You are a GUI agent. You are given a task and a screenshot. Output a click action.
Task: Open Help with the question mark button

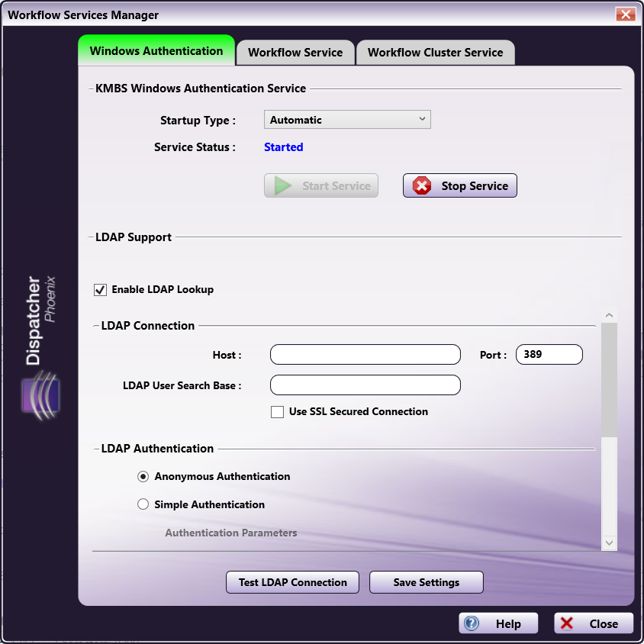(x=498, y=623)
